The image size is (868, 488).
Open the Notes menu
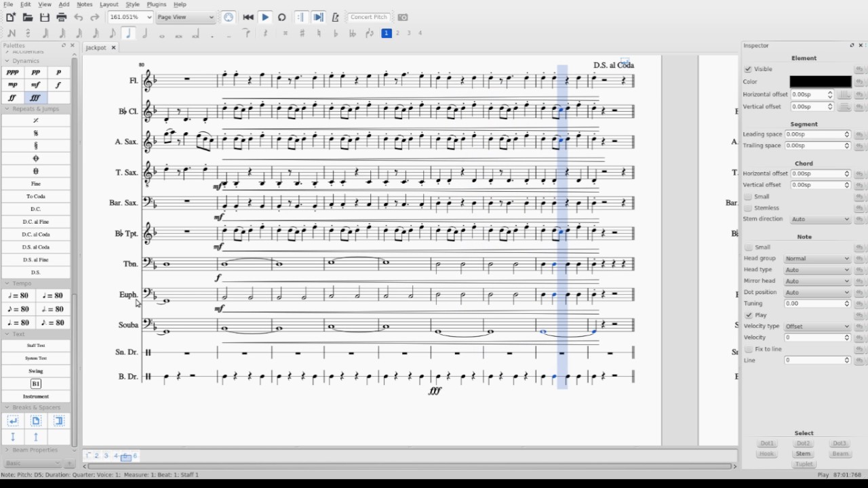[84, 4]
